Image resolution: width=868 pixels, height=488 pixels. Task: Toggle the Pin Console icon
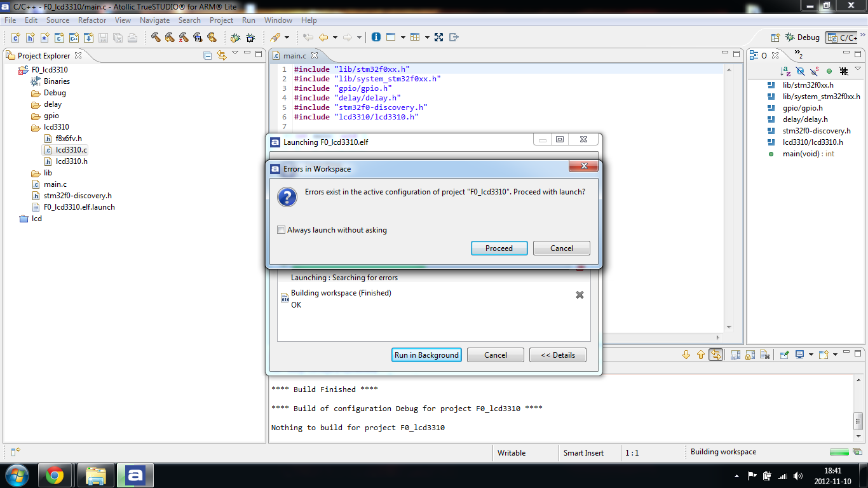coord(785,355)
